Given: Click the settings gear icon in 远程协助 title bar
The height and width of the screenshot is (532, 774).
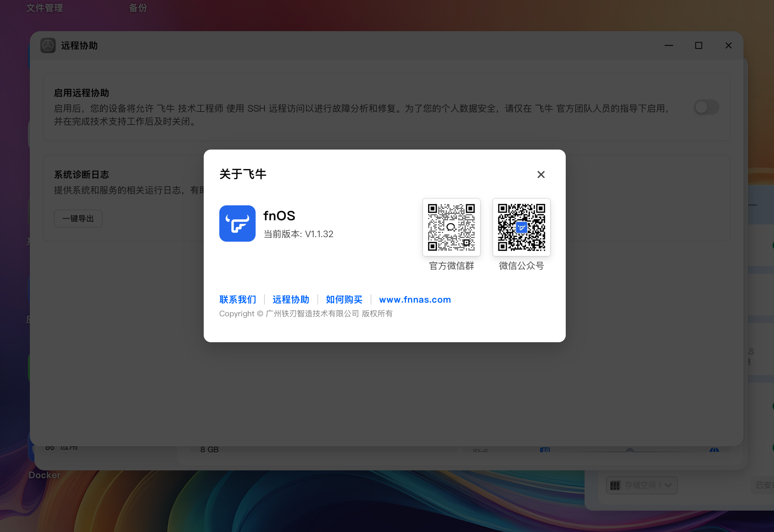Looking at the screenshot, I should click(x=48, y=45).
